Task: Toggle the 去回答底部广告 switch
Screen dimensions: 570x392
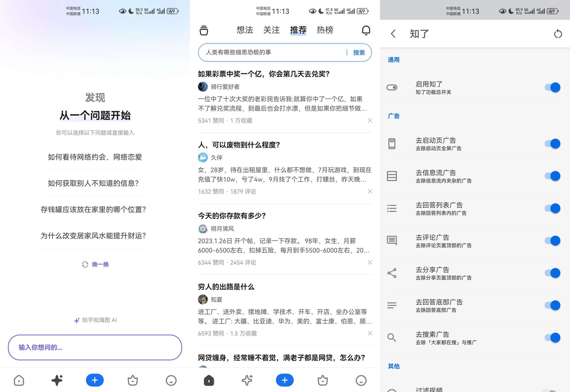Action: click(x=553, y=305)
